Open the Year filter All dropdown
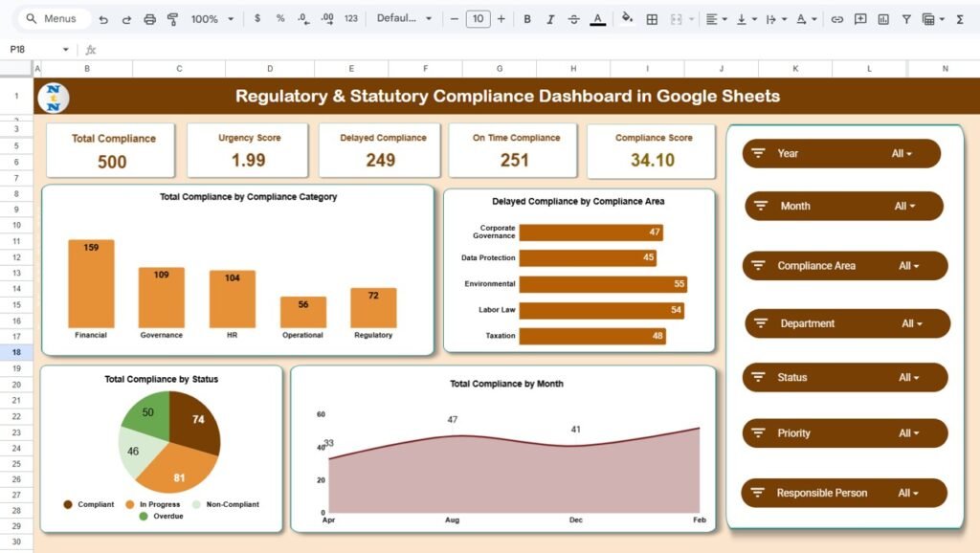 (902, 154)
